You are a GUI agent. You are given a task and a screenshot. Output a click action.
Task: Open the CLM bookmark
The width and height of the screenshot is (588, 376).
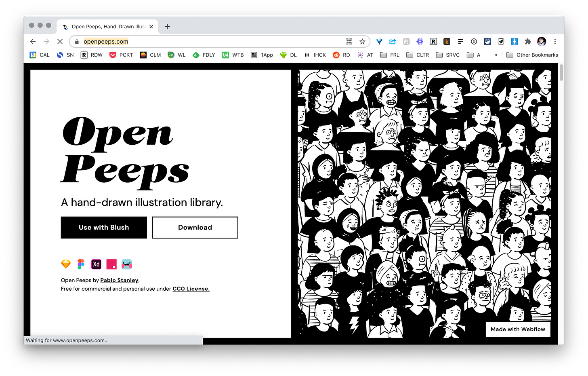[150, 55]
